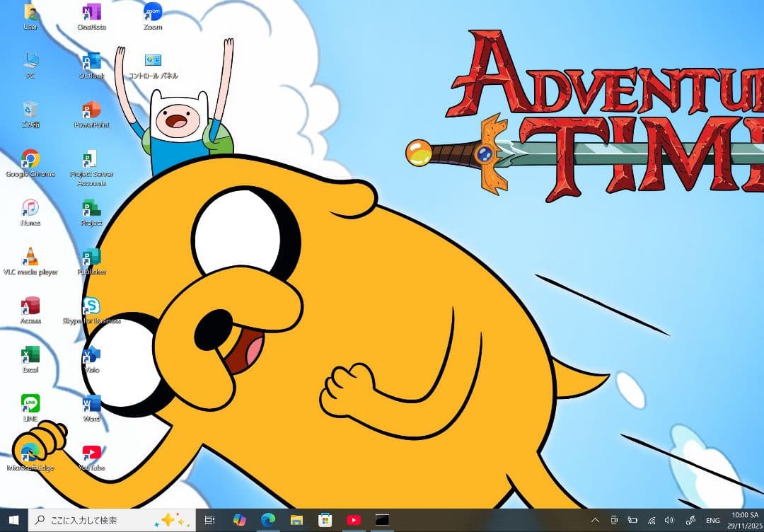Select the PowerPoint desktop icon

pyautogui.click(x=91, y=110)
